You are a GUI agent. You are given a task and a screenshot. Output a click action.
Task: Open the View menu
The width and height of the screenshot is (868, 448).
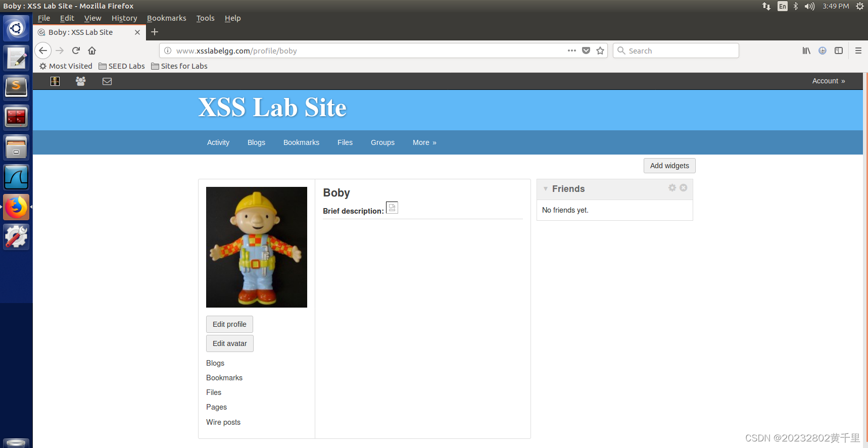coord(92,18)
